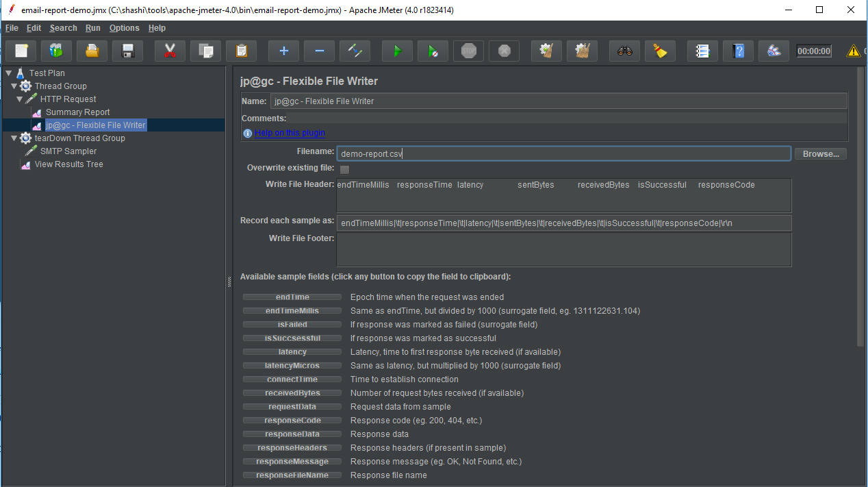
Task: Click the Save floppy disk icon
Action: (127, 51)
